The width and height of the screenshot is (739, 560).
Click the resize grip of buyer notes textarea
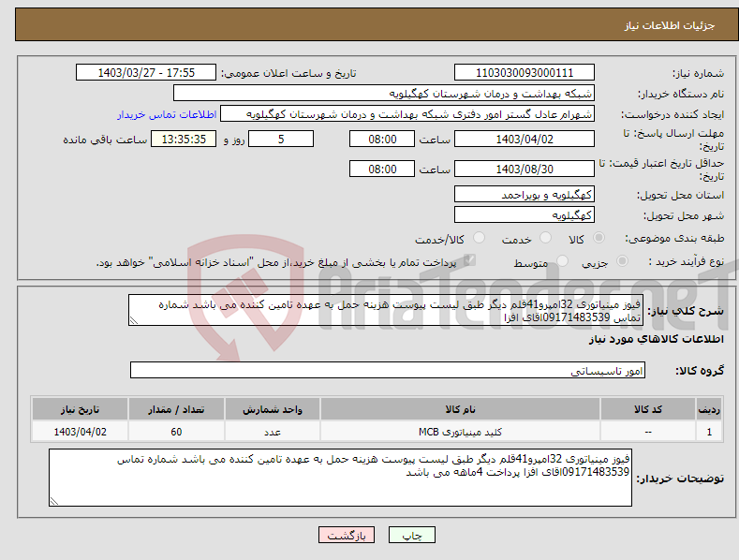click(x=54, y=501)
